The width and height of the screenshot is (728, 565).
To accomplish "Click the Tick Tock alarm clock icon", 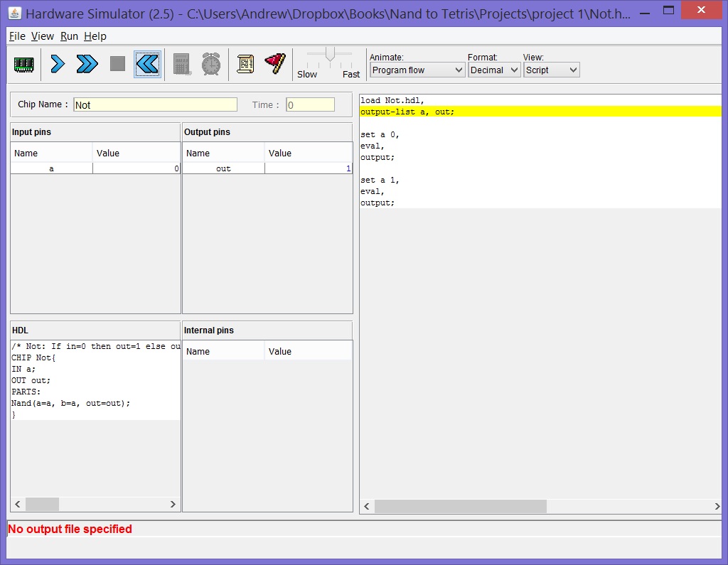I will tap(210, 64).
